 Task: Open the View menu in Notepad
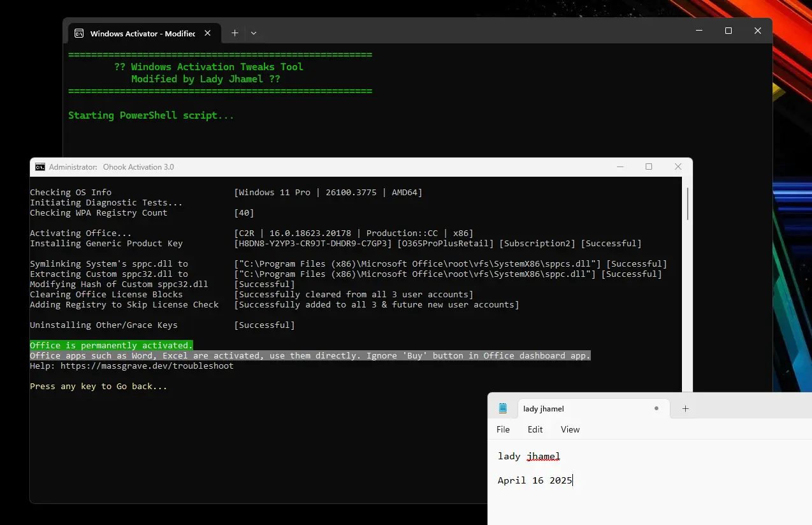click(x=570, y=429)
